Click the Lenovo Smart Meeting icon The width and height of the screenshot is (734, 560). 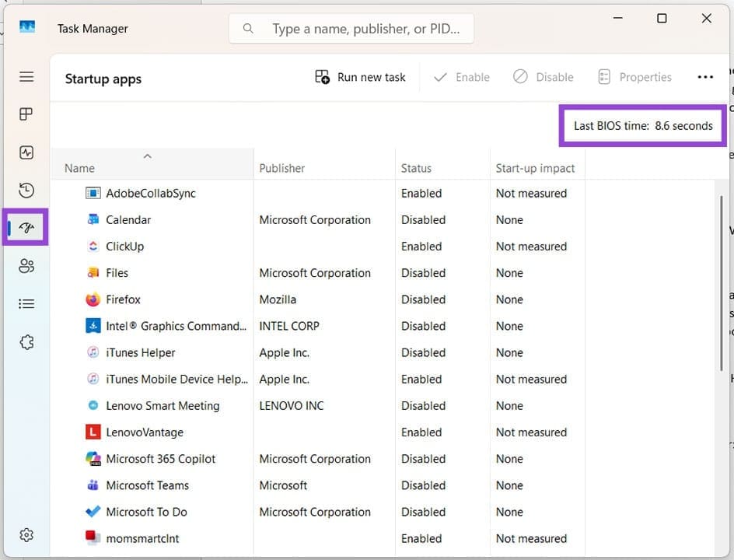coord(93,405)
